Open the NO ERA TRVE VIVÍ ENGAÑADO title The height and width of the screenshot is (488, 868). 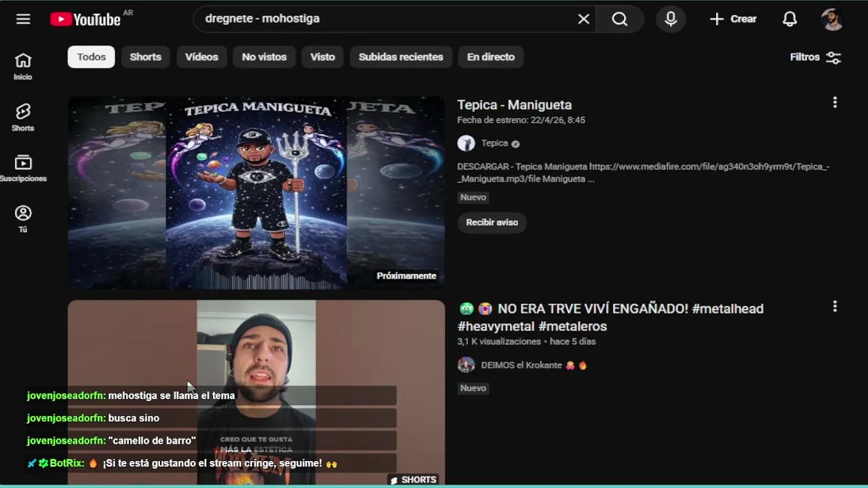coord(610,317)
